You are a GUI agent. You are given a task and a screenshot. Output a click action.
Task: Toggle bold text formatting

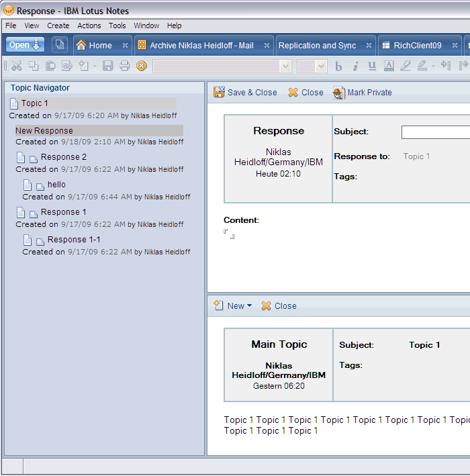coord(338,66)
